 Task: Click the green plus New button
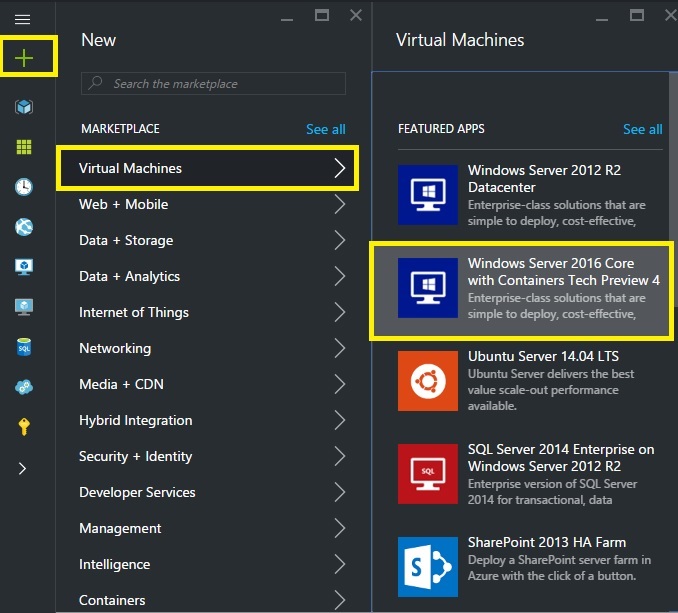tap(23, 58)
